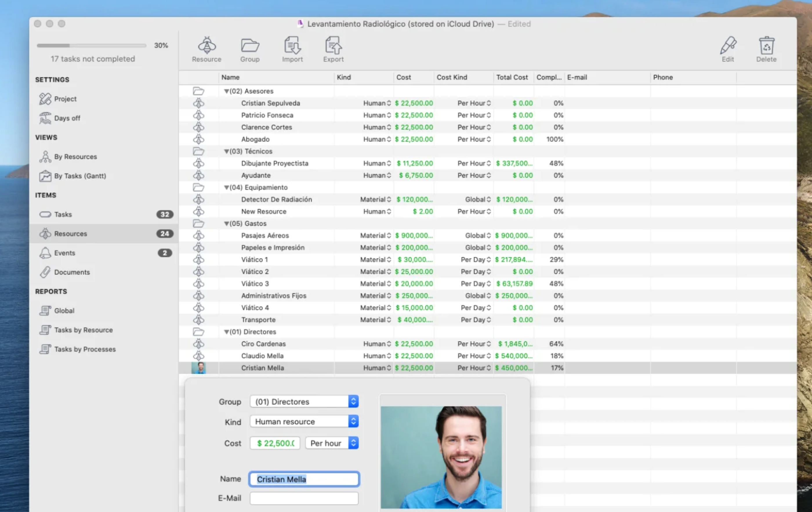Switch to By Tasks (Gantt) view
812x512 pixels.
click(72, 176)
